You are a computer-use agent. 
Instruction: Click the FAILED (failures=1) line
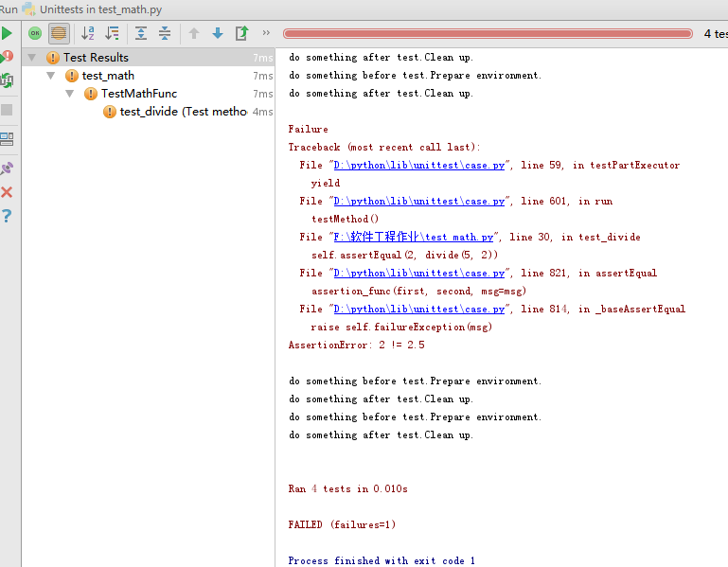pos(342,524)
